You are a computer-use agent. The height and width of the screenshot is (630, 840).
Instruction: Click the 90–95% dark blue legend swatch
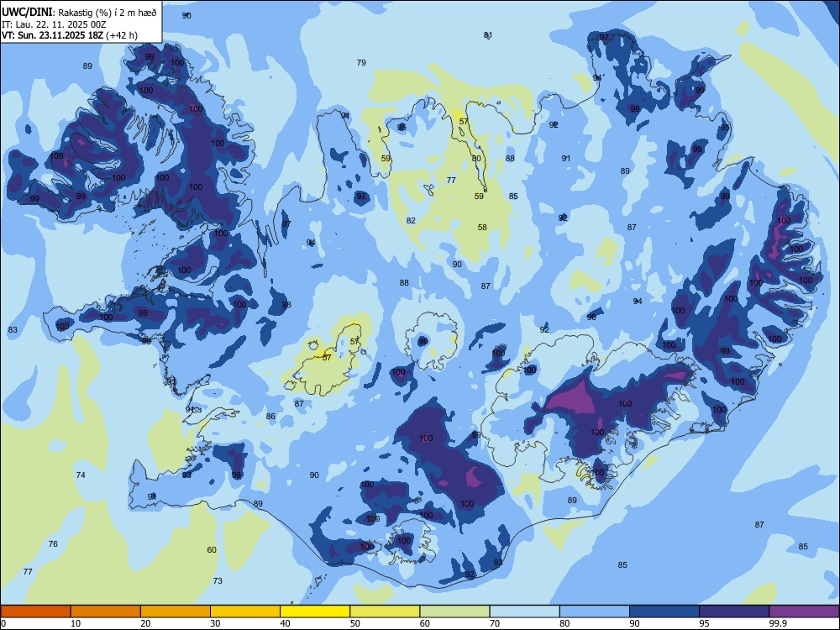(664, 612)
